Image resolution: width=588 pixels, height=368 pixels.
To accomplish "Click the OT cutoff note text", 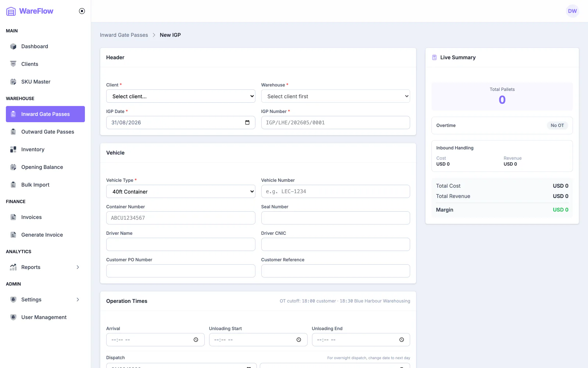I will [x=345, y=301].
